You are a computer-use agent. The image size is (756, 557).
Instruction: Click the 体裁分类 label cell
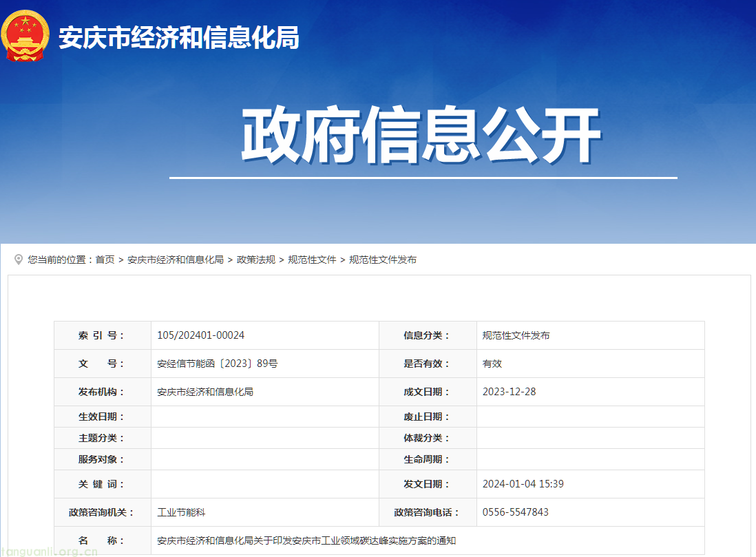click(428, 438)
